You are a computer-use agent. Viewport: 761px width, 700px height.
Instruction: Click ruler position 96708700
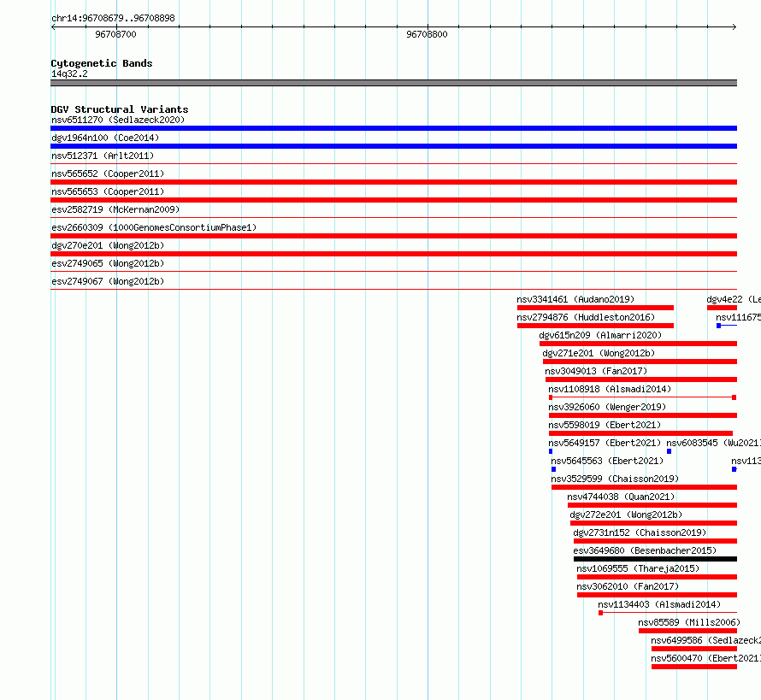coord(116,34)
